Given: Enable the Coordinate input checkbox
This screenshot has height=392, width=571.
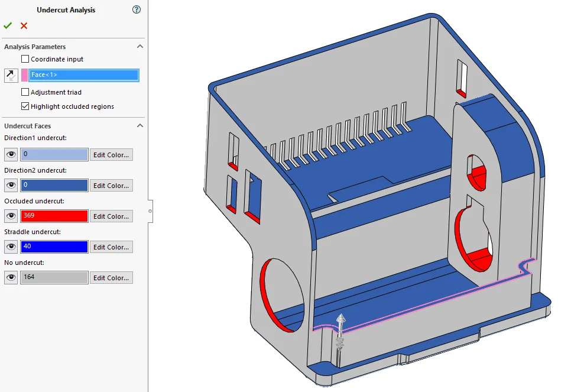Looking at the screenshot, I should (x=25, y=59).
